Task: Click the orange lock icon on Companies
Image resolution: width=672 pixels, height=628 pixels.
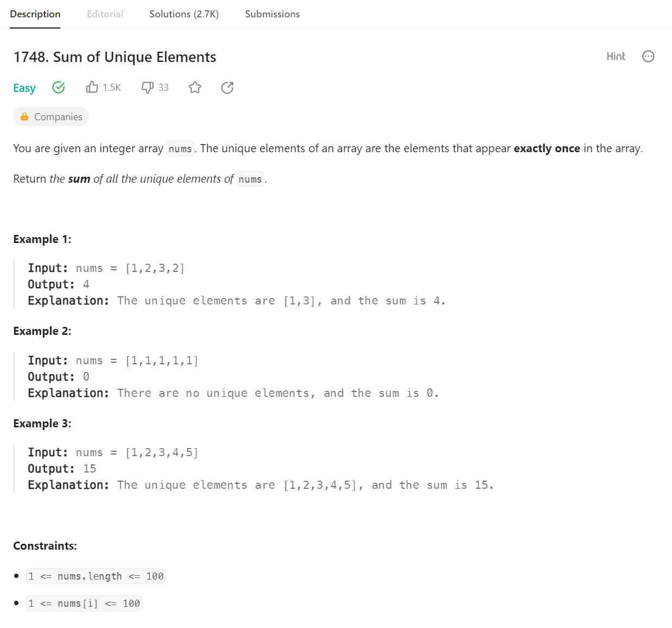Action: tap(24, 116)
